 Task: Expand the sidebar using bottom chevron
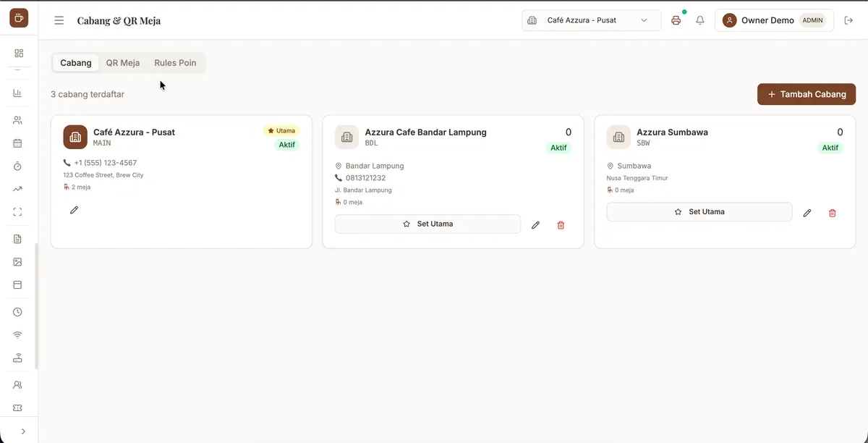(x=23, y=431)
